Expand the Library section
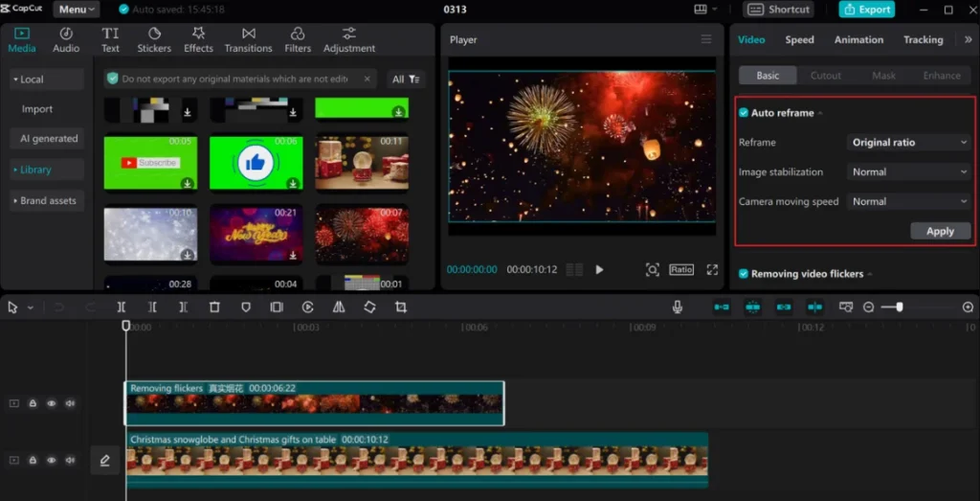 coord(47,170)
